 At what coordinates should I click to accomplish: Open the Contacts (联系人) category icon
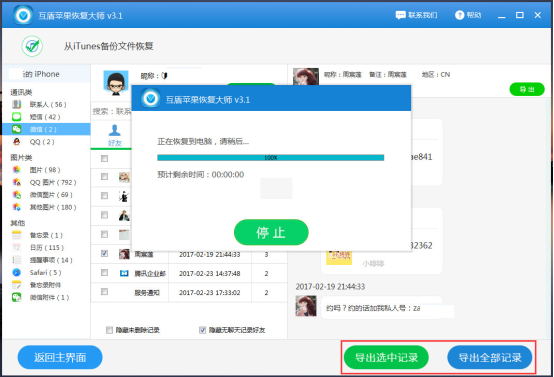pyautogui.click(x=17, y=104)
